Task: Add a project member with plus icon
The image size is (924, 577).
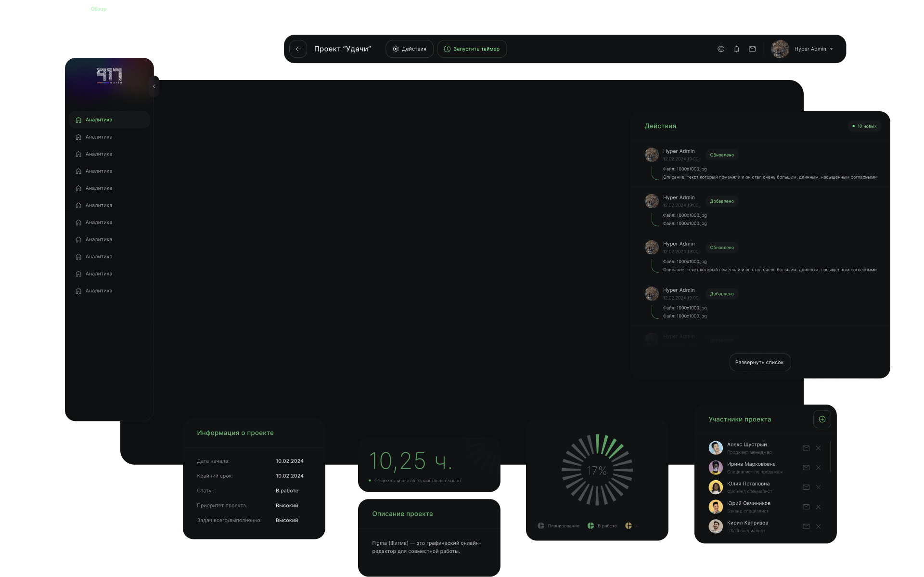Action: point(822,420)
